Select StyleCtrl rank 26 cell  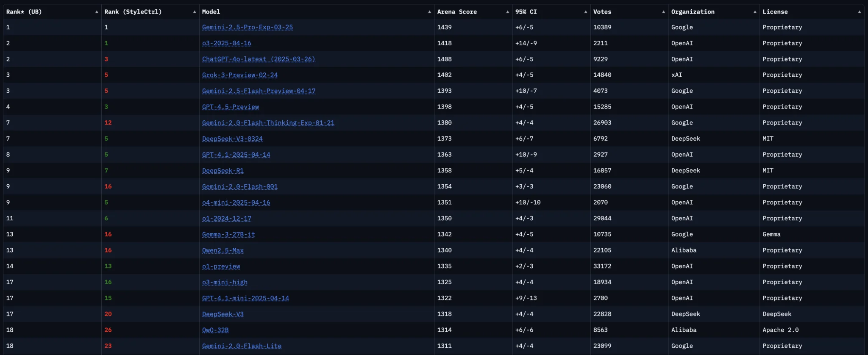click(108, 330)
